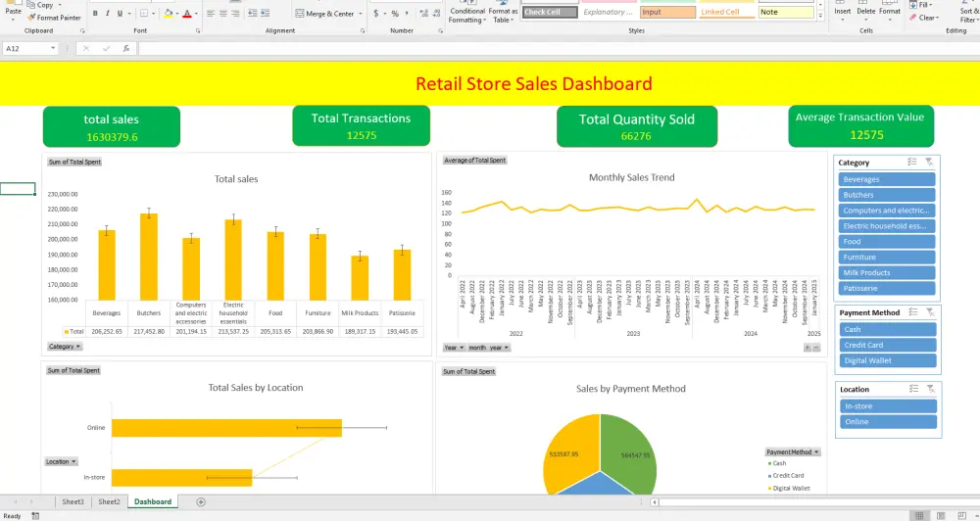980x521 pixels.
Task: Click Increase Indent icon
Action: pyautogui.click(x=265, y=13)
